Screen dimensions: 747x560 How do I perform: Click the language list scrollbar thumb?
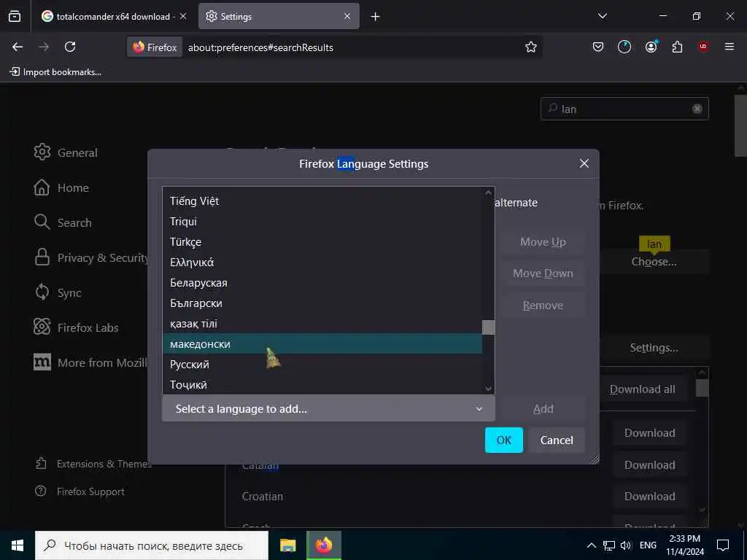488,327
